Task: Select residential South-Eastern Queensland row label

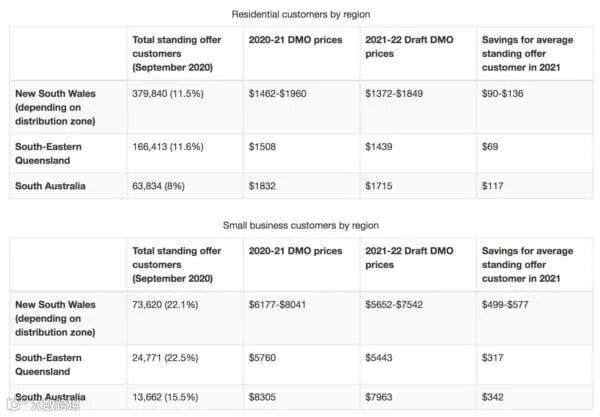Action: (51, 153)
